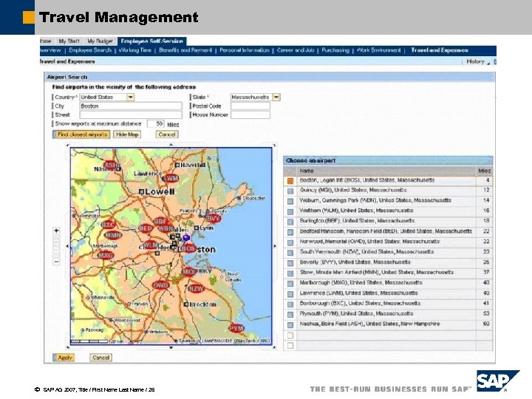Click the BBF airport marker on map
Screen dimensions: 532x399
point(160,222)
